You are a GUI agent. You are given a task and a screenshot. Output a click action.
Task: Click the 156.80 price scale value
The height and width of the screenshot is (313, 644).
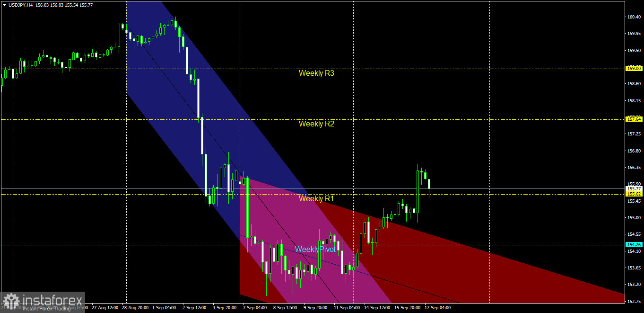(x=634, y=151)
